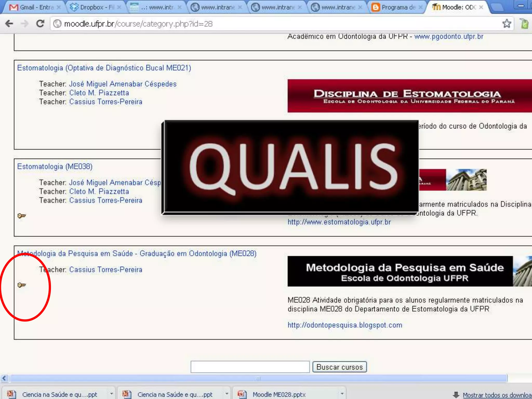
Task: Switch to the Programa de blogger tab
Action: click(397, 7)
